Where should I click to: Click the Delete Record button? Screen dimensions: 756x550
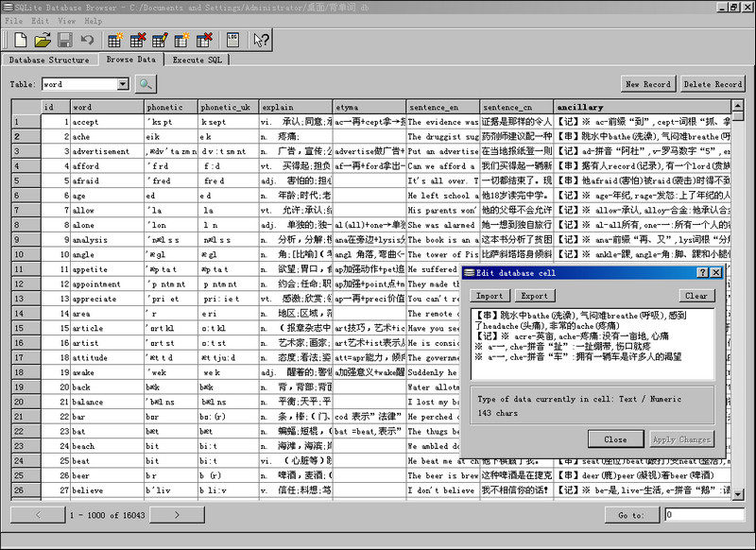(713, 84)
